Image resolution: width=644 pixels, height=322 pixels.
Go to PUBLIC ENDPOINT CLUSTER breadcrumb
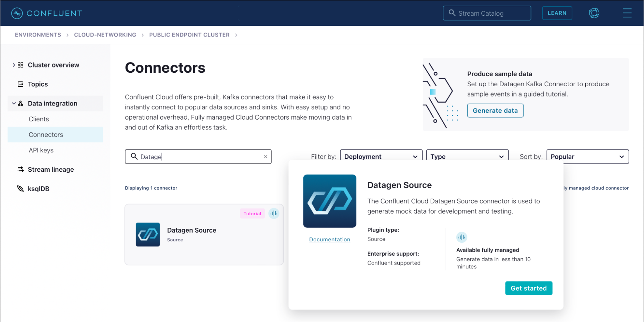coord(189,35)
